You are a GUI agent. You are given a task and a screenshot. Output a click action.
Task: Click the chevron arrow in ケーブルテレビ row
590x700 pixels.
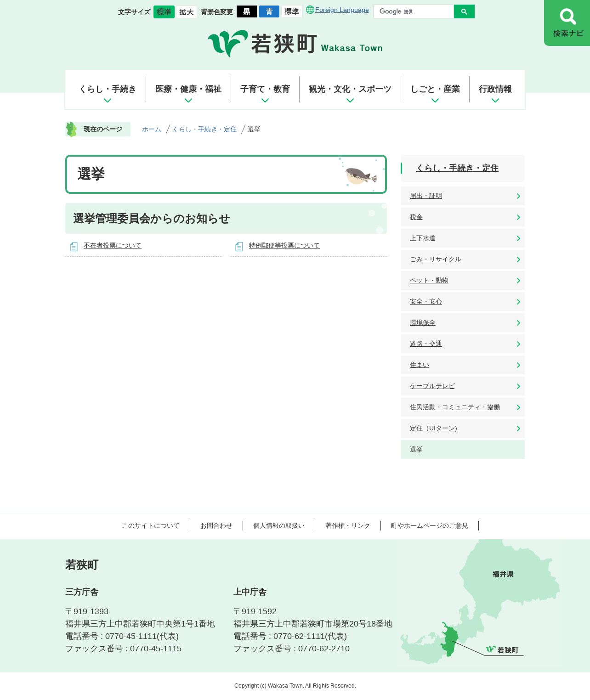518,386
